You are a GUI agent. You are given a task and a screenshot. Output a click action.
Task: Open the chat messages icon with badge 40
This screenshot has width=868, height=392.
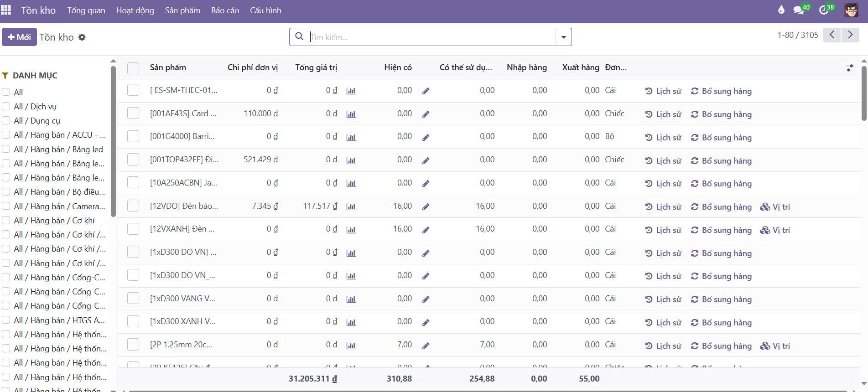coord(798,10)
